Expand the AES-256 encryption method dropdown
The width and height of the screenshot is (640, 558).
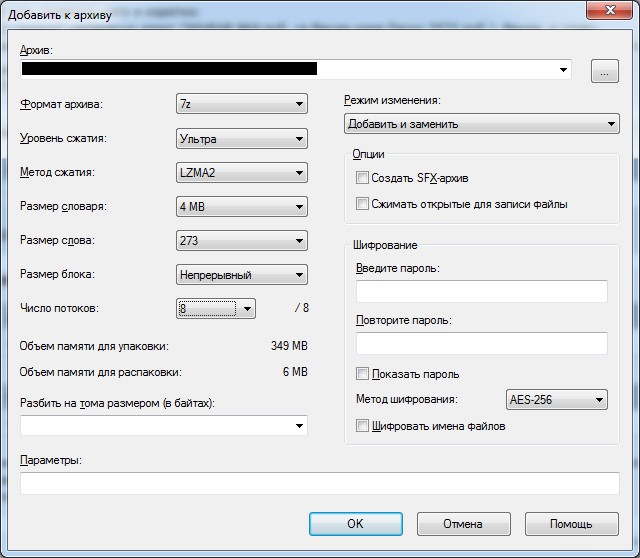557,400
